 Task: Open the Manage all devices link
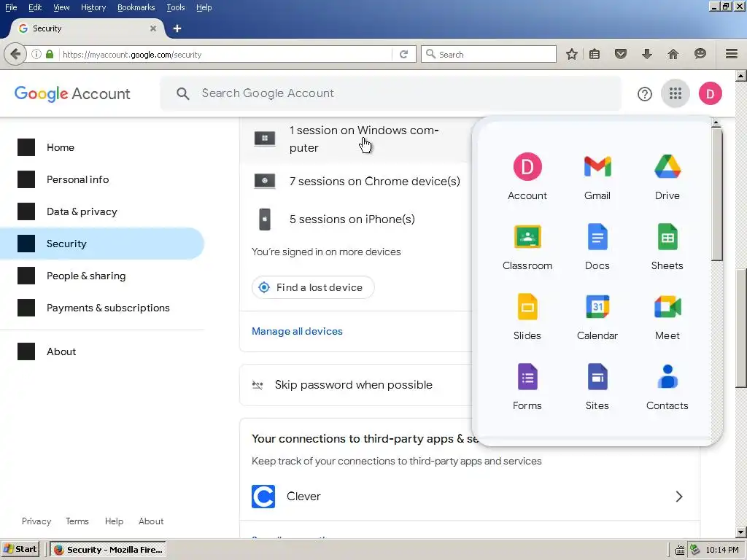click(297, 331)
